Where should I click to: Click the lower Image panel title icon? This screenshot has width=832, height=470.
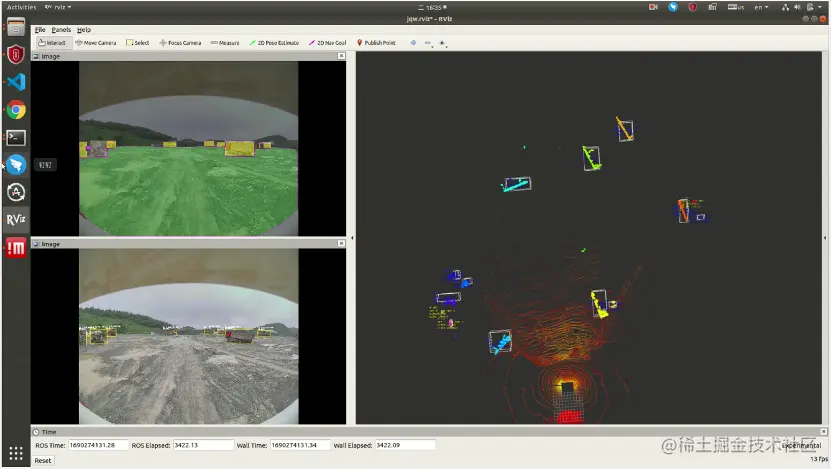[36, 244]
